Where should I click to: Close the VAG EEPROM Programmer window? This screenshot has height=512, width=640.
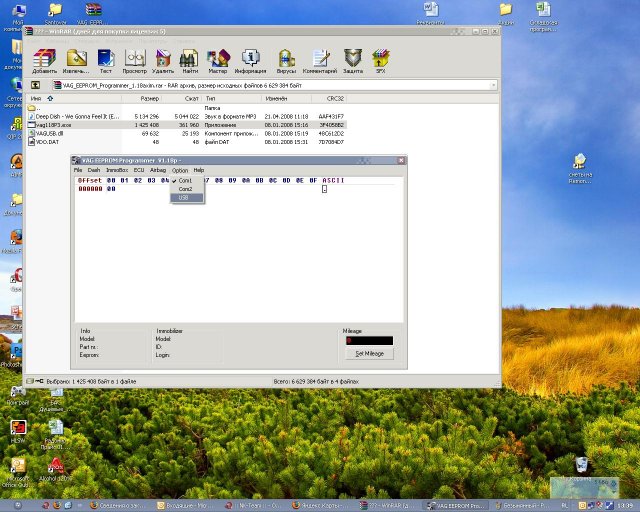401,160
